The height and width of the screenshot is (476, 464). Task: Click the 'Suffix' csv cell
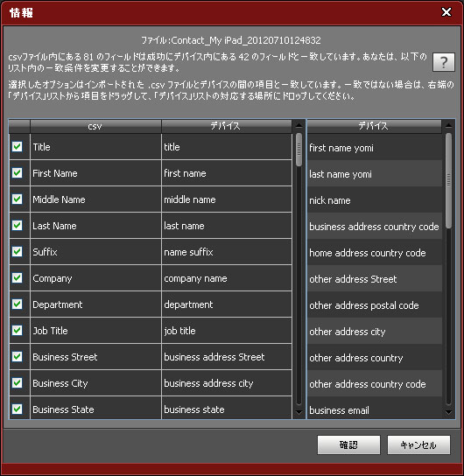pos(95,252)
